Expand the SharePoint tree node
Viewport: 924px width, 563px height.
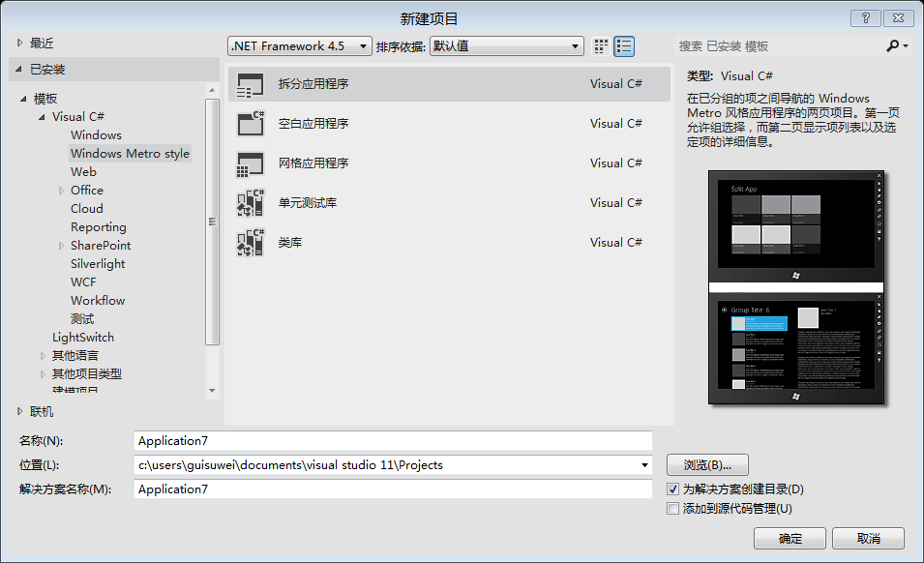(x=61, y=246)
